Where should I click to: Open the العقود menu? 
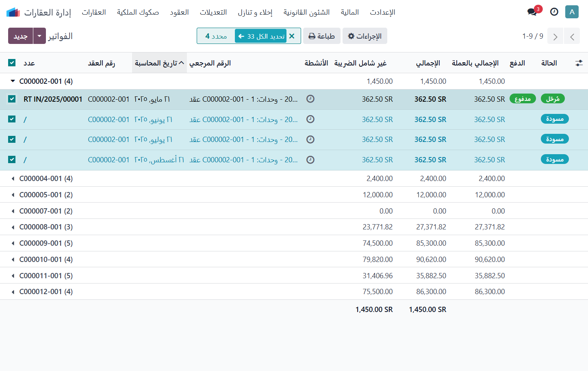(179, 12)
